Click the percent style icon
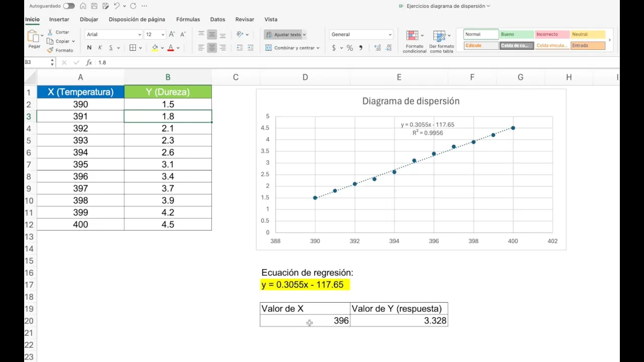Screen dimensions: 644x362 350,48
